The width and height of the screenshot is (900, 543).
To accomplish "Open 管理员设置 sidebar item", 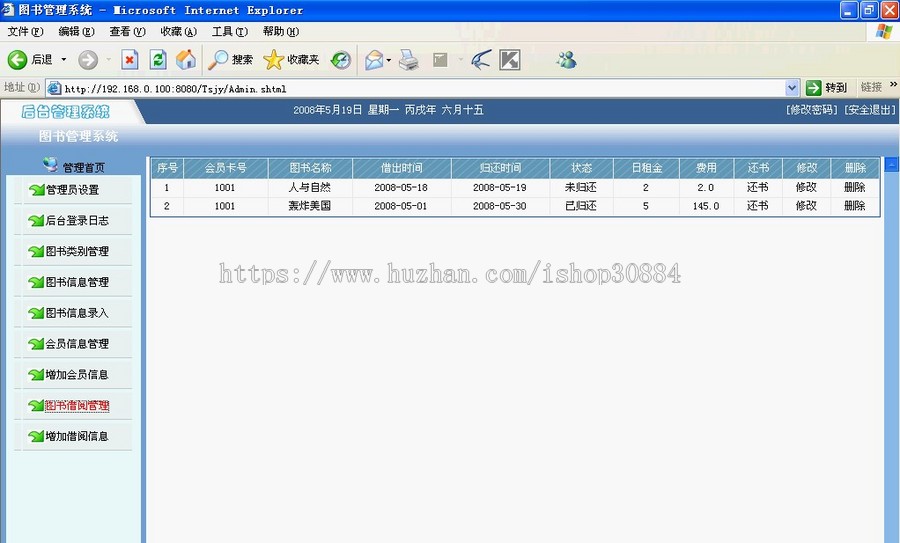I will pos(72,190).
